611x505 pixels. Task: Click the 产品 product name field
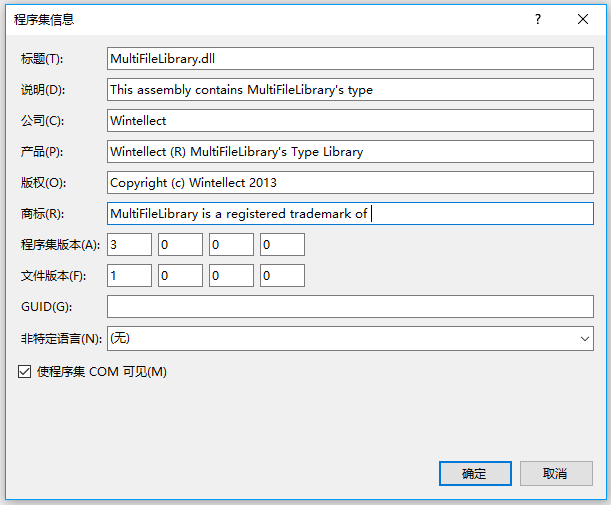(350, 152)
